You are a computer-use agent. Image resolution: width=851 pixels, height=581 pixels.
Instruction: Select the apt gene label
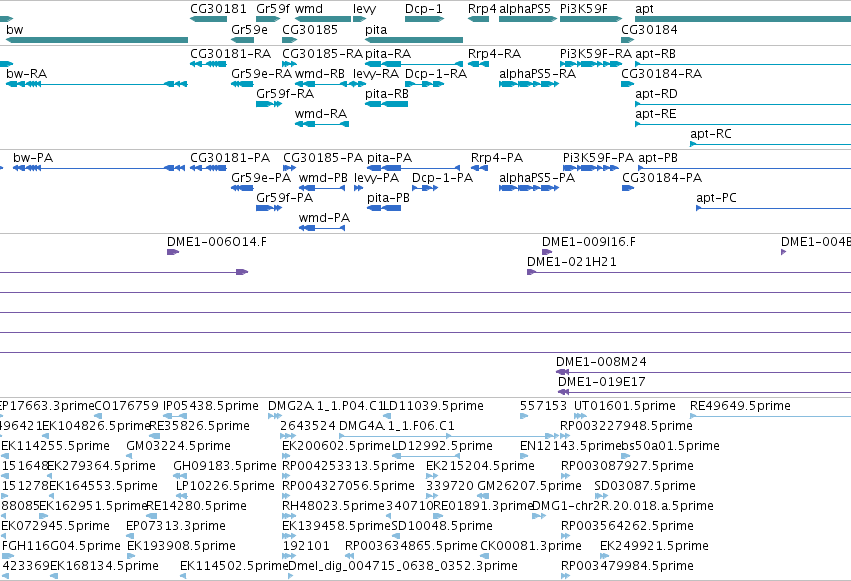pyautogui.click(x=644, y=9)
